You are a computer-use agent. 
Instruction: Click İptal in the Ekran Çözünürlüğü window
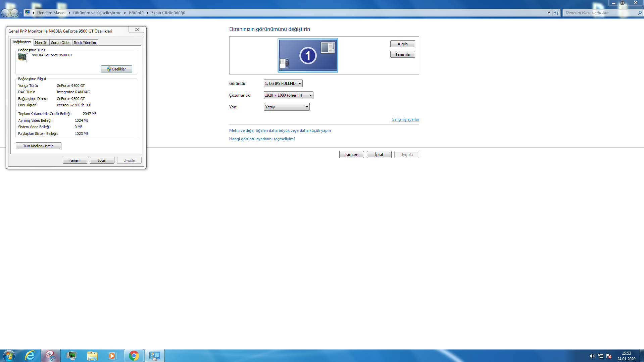click(379, 155)
